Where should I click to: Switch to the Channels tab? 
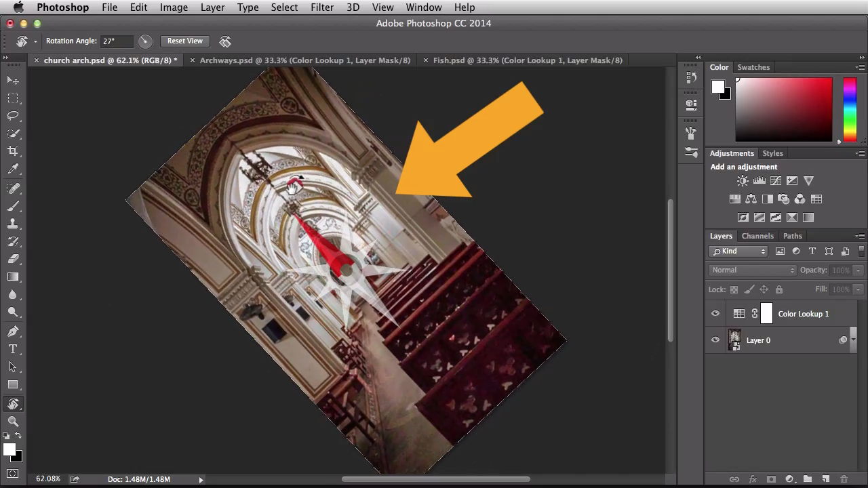pyautogui.click(x=757, y=236)
